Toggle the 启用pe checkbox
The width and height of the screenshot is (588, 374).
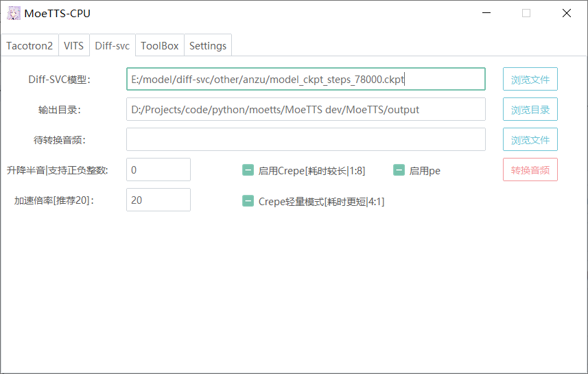tap(399, 170)
